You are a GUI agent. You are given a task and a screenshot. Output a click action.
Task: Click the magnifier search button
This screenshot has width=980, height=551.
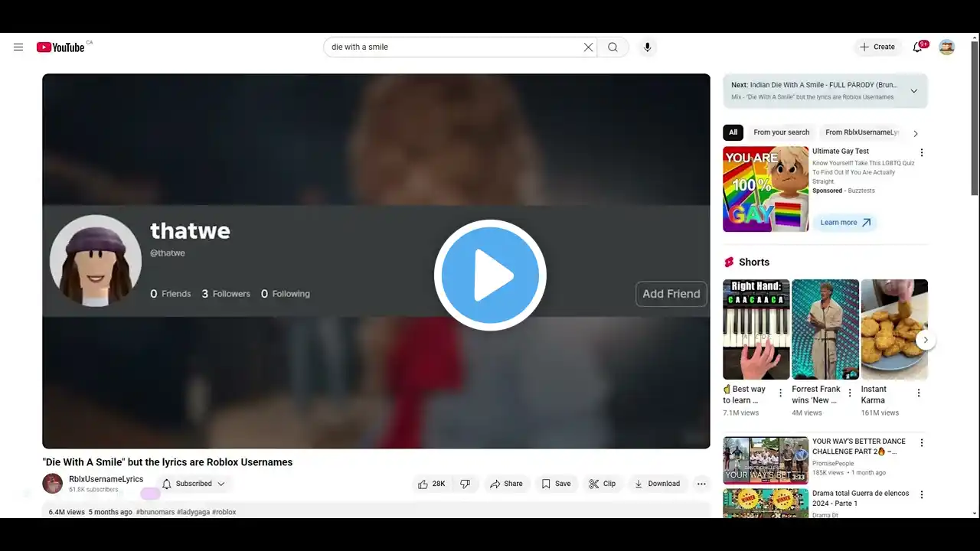pyautogui.click(x=612, y=47)
